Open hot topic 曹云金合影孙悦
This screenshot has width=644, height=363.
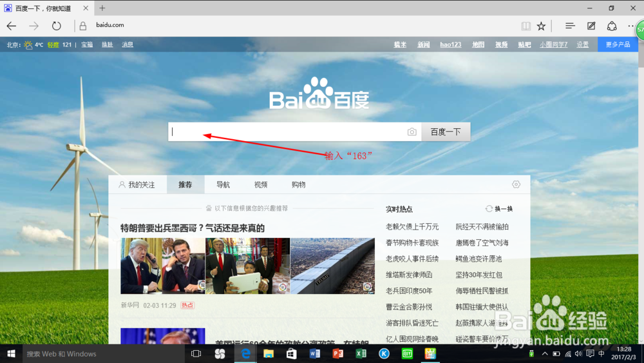point(409,307)
